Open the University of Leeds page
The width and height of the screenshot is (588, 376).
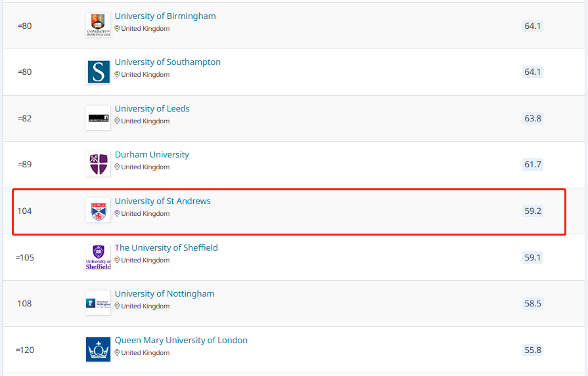152,109
